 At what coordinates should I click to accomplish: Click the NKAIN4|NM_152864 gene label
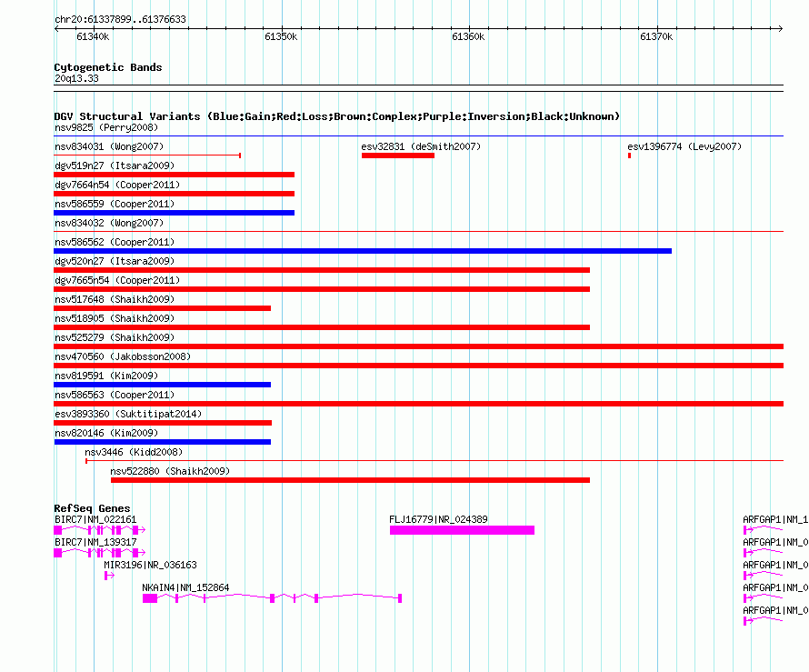pyautogui.click(x=185, y=587)
